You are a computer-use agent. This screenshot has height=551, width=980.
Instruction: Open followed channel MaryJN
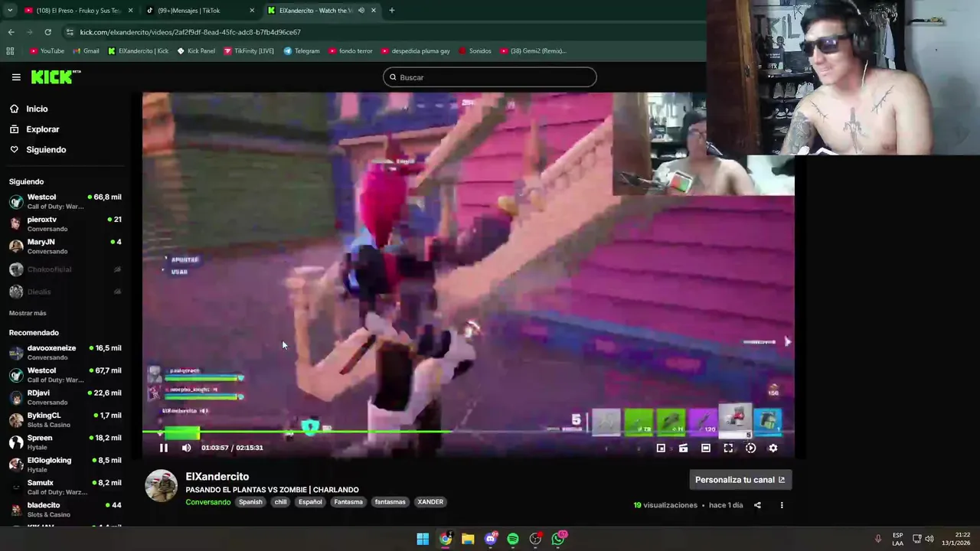pyautogui.click(x=65, y=246)
